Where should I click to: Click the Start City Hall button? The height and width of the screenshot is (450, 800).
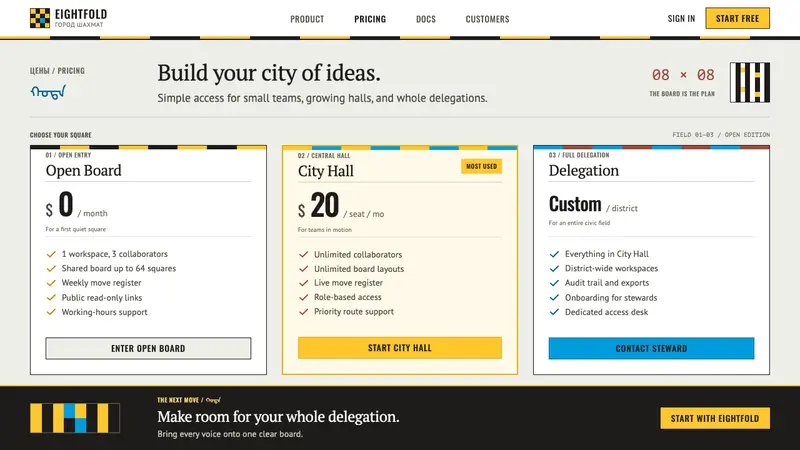coord(399,347)
